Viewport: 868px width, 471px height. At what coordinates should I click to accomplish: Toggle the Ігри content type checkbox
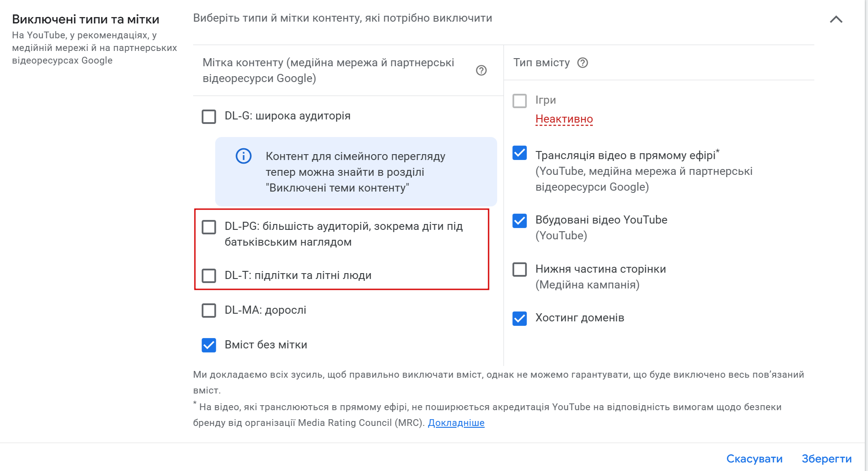[520, 101]
